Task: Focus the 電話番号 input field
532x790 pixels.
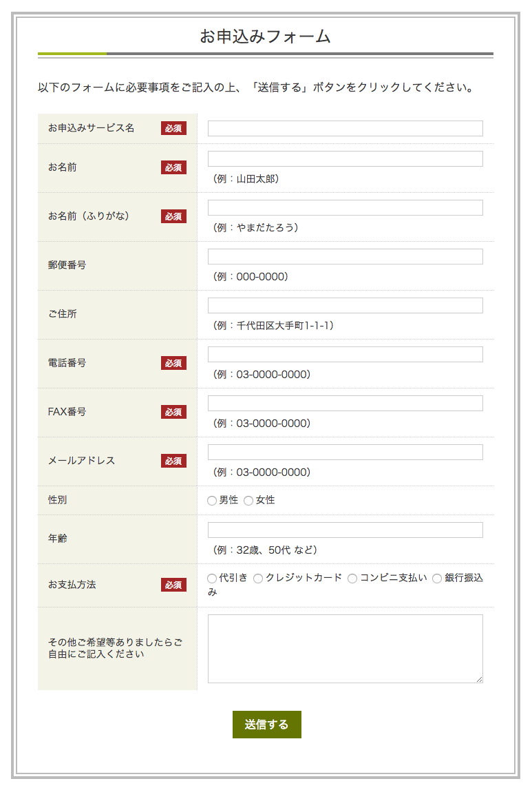Action: point(345,355)
